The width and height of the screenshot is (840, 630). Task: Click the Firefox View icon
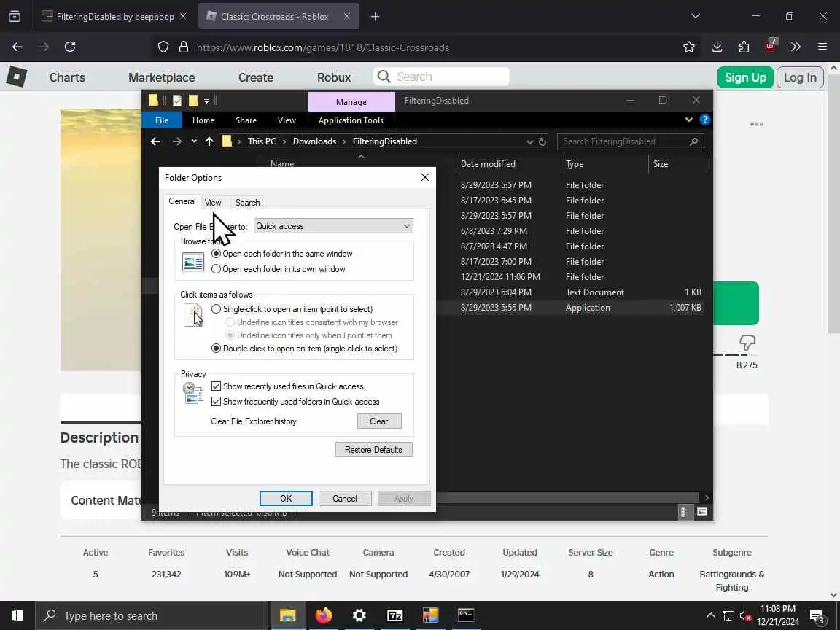(15, 17)
